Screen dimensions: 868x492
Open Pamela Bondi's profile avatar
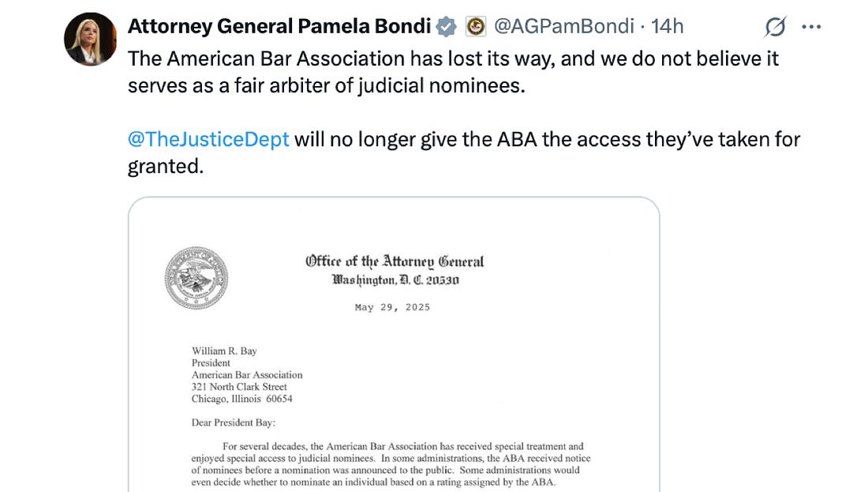click(90, 39)
